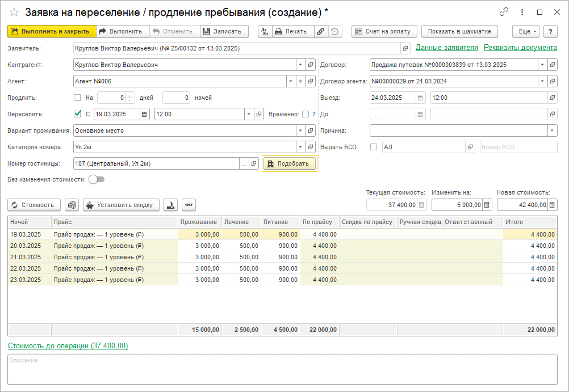Click the coins icon next to Стоимость

(72, 205)
